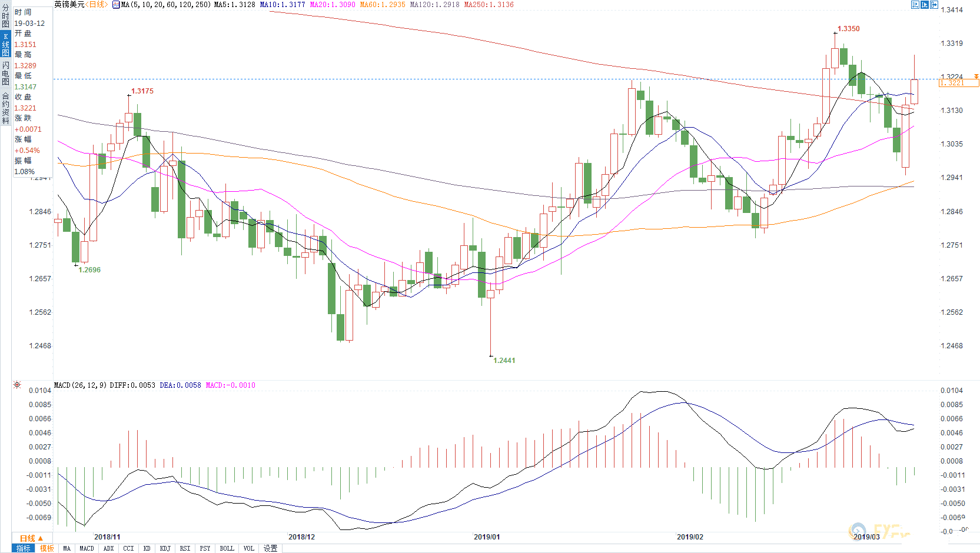Viewport: 980px width, 553px height.
Task: Open the <日线> period dropdown in title
Action: [x=97, y=5]
